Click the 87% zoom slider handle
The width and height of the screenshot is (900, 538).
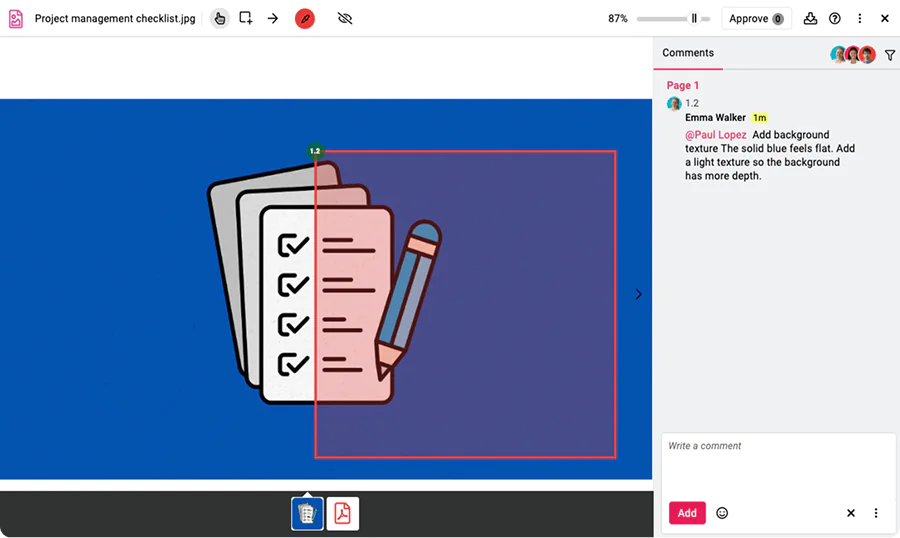tap(694, 18)
